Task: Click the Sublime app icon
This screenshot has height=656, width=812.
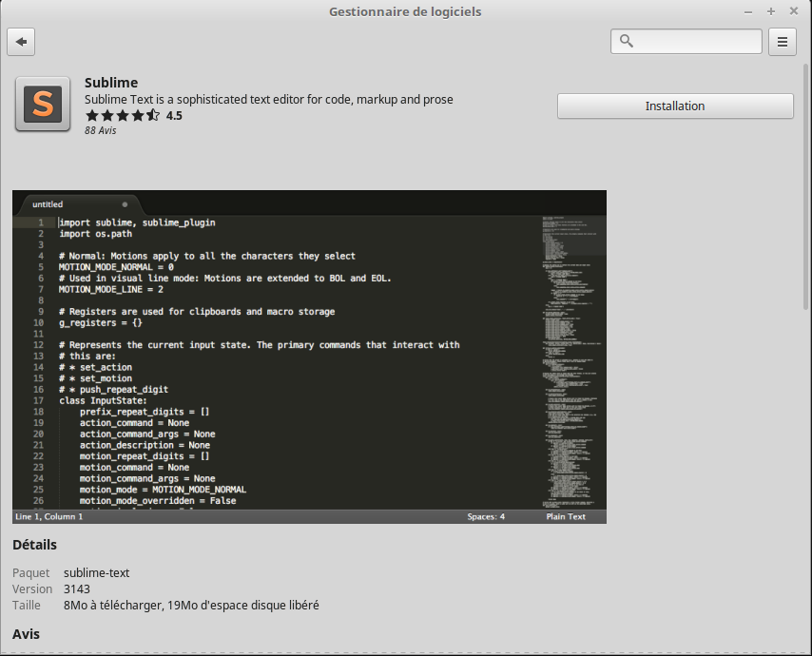Action: [43, 104]
